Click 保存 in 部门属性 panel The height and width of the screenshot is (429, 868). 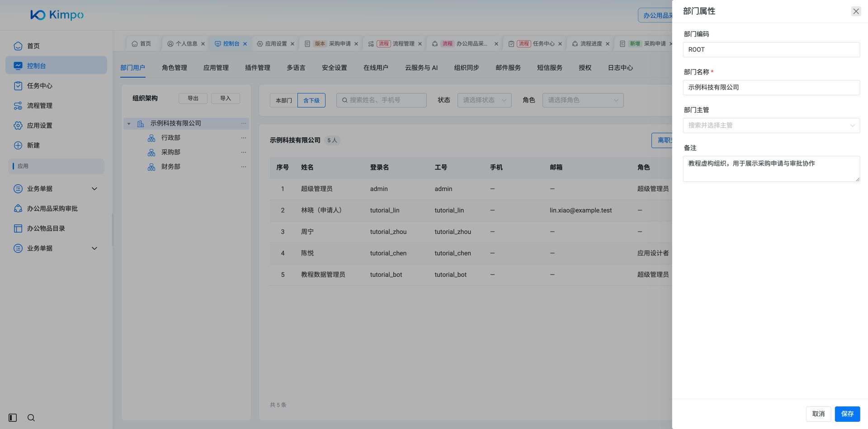[x=847, y=414]
